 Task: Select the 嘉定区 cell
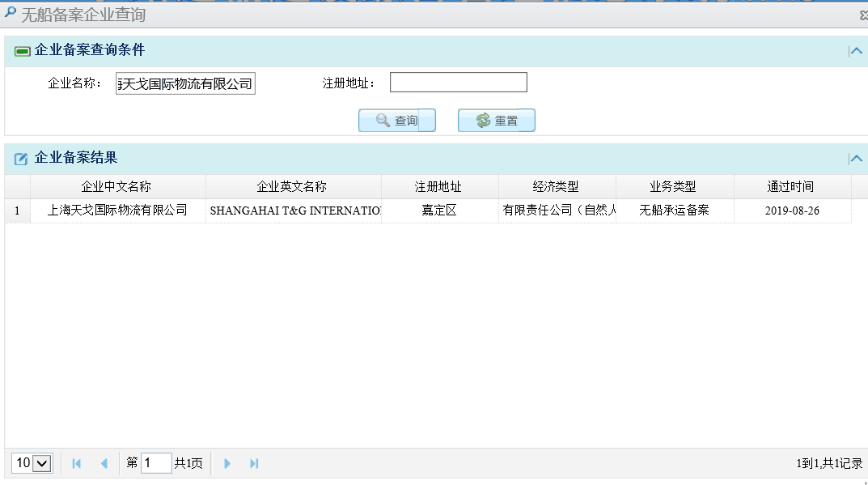[x=439, y=211]
